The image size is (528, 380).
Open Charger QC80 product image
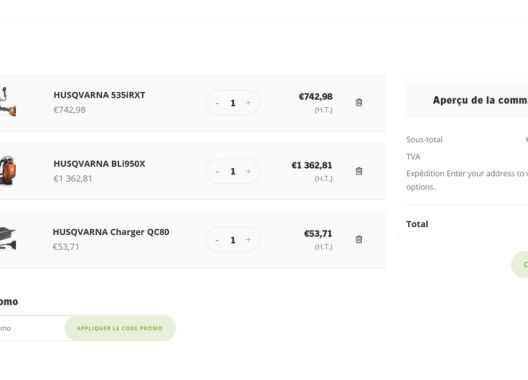click(x=8, y=239)
